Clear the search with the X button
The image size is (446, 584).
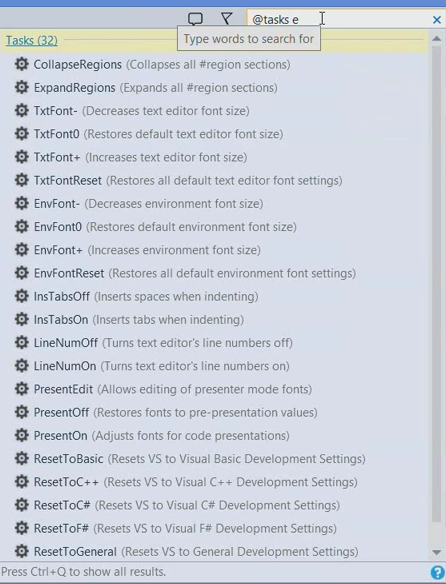click(x=437, y=19)
